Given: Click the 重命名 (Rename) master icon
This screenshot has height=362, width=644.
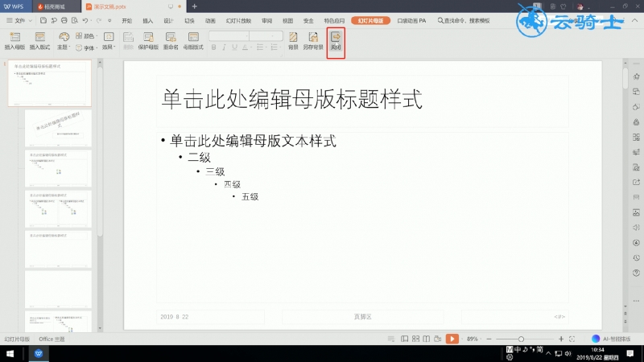Looking at the screenshot, I should [171, 41].
